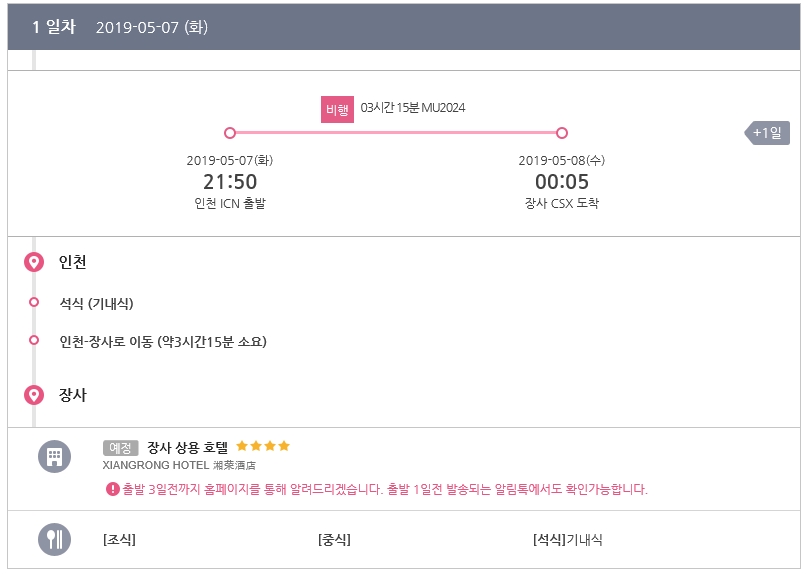Click the departure circle on flight line
810x579 pixels.
point(230,133)
